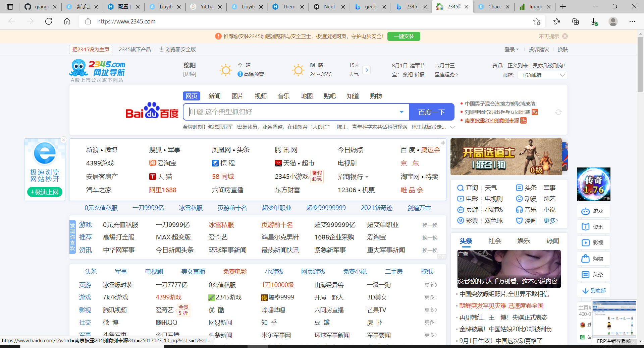Click the page vertical scrollbar
644x348 pixels.
coord(640,64)
